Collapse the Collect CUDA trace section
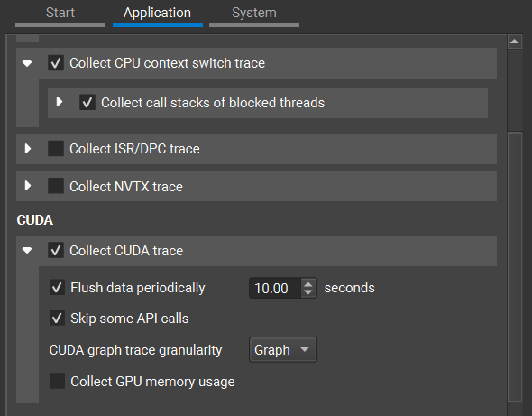 tap(27, 251)
